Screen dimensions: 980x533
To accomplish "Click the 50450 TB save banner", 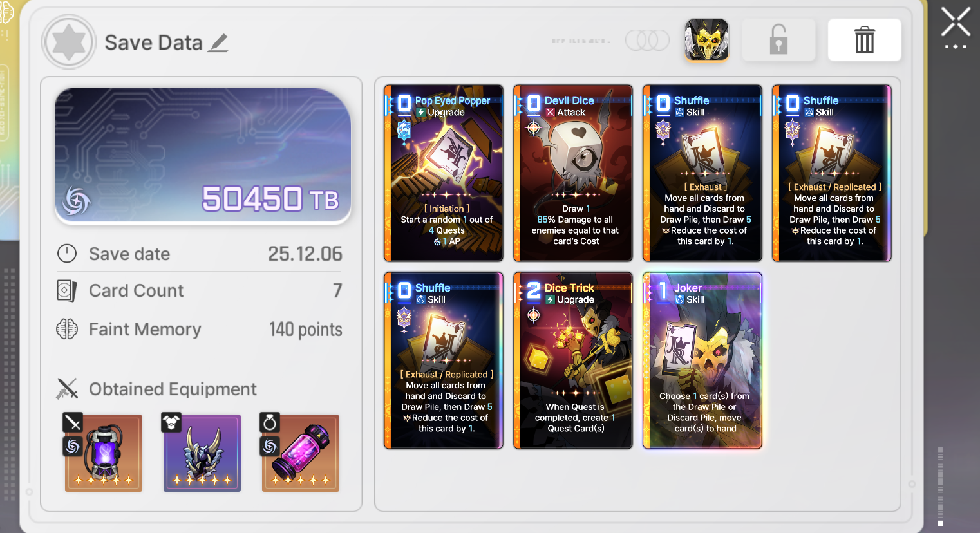I will 203,156.
